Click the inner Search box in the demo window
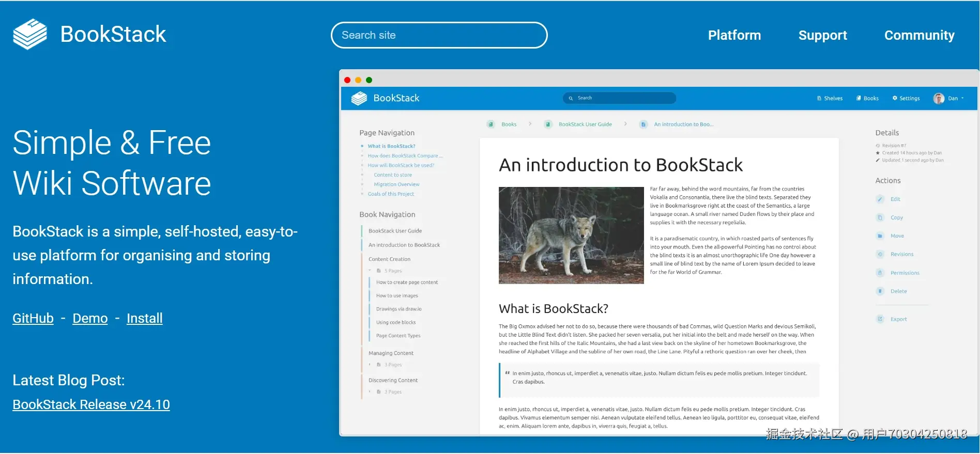 (x=619, y=98)
